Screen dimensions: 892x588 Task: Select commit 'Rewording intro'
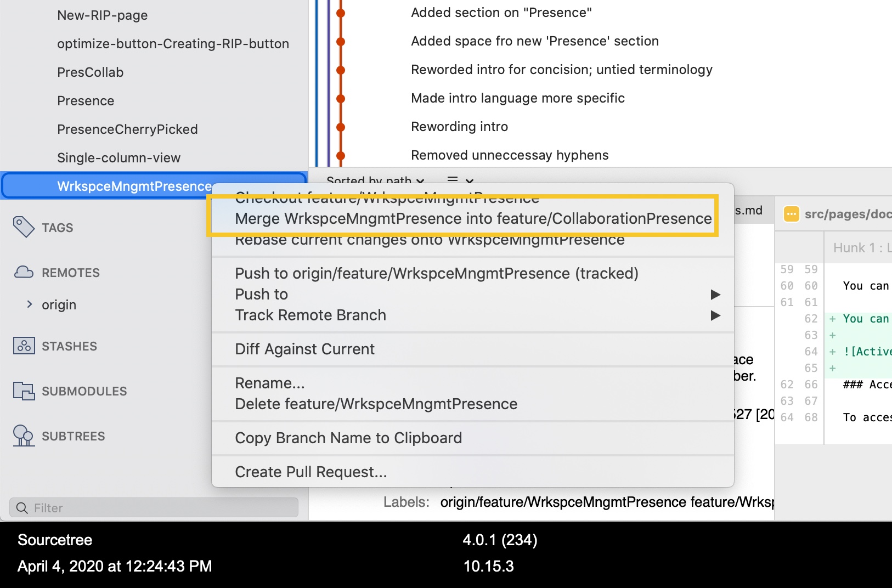tap(460, 127)
